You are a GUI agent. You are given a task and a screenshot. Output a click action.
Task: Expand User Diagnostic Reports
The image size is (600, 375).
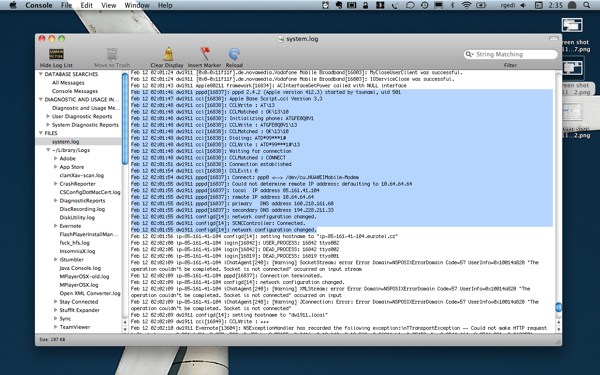48,116
